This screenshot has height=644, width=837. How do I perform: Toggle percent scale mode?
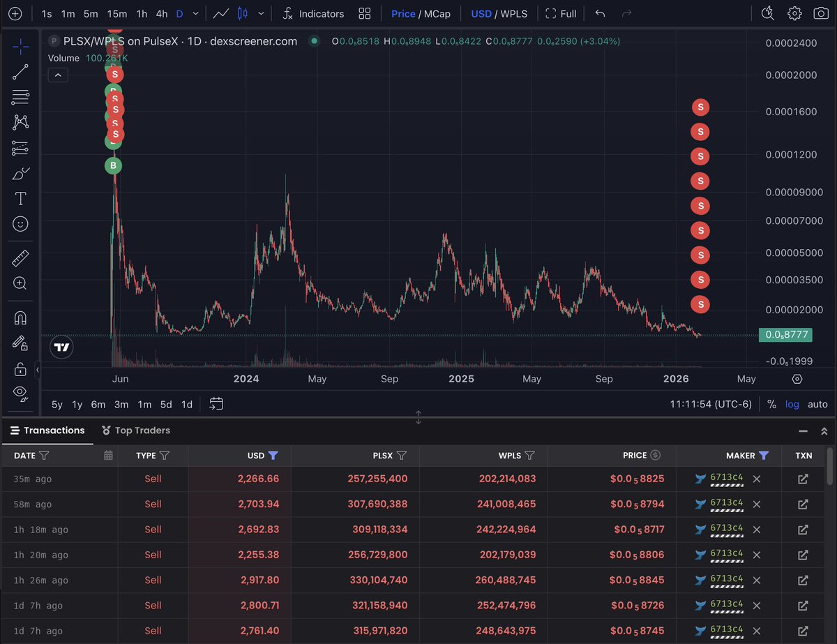point(771,405)
